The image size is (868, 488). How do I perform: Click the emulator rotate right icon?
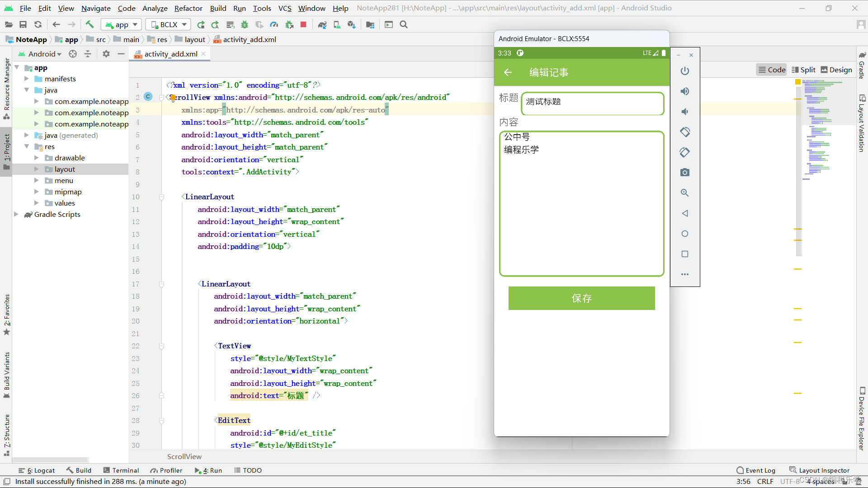[685, 152]
